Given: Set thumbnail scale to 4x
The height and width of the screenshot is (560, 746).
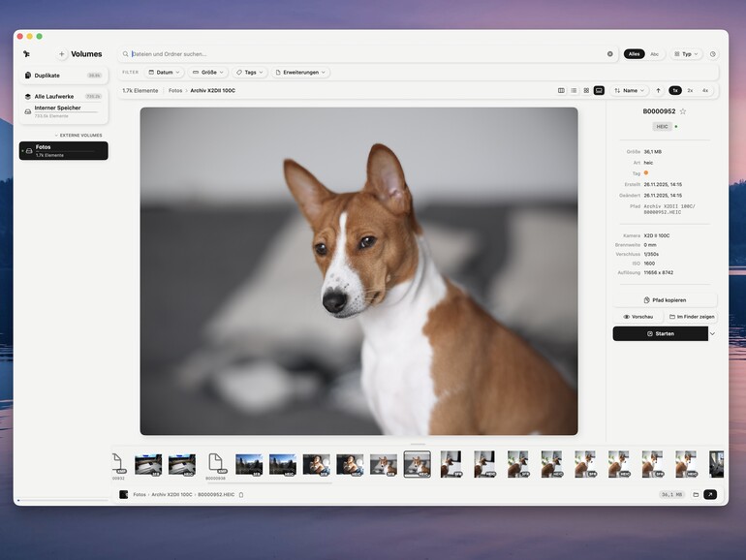Looking at the screenshot, I should (x=705, y=90).
